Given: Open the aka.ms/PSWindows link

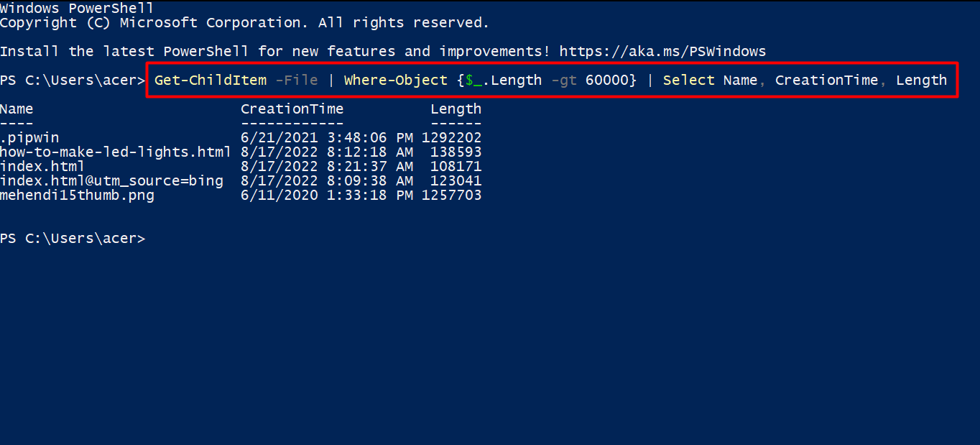Looking at the screenshot, I should [662, 51].
